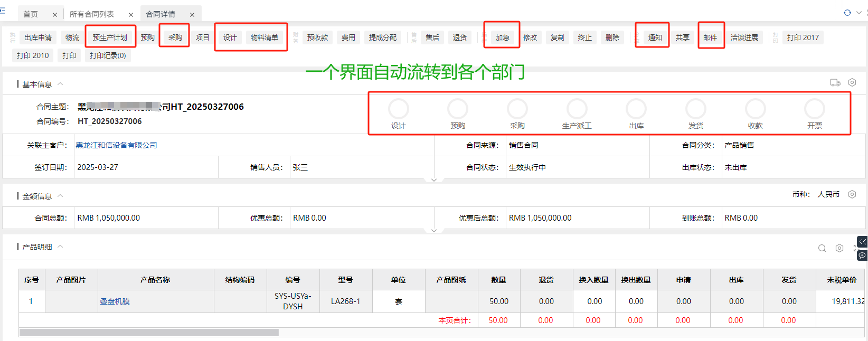
Task: Click the 退货 toolbar button
Action: point(460,37)
